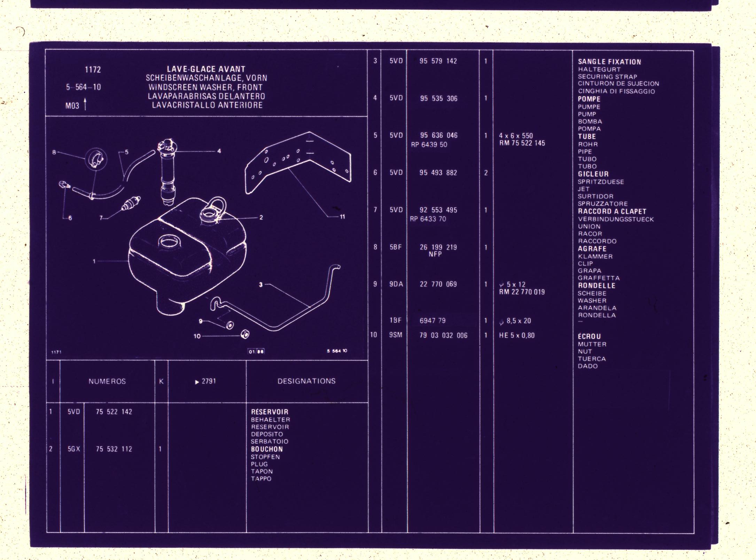Screen dimensions: 756x560
Task: Click reference 'RM 22 770 019'
Action: point(522,292)
